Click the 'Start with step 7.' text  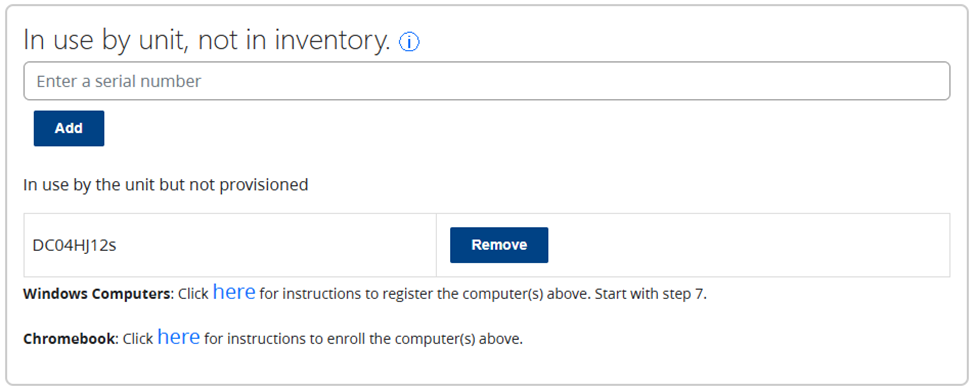(650, 294)
